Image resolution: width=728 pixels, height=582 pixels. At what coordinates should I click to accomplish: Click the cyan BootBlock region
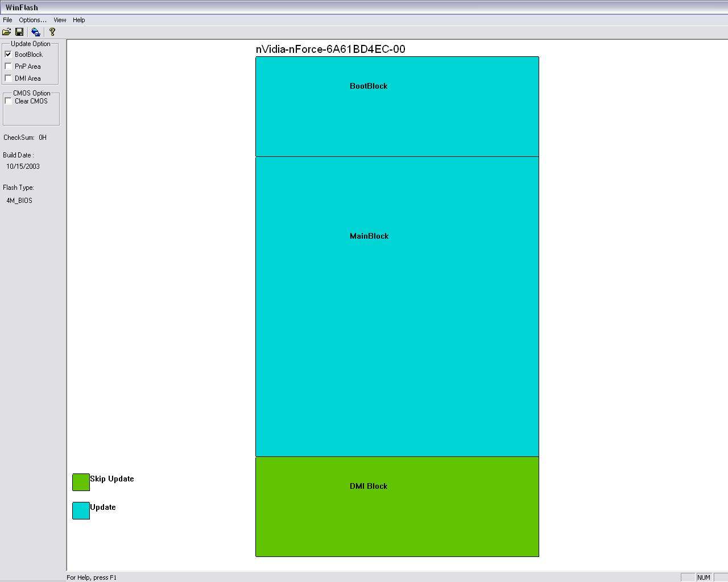pos(397,106)
